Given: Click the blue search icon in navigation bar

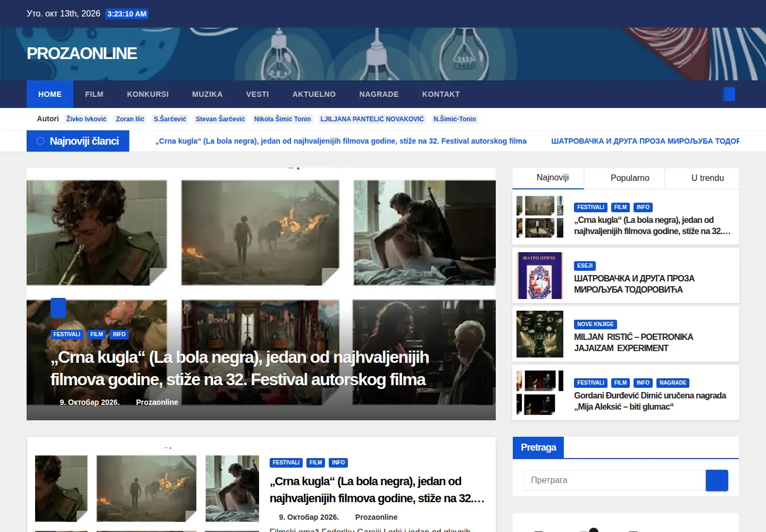Looking at the screenshot, I should [x=729, y=94].
